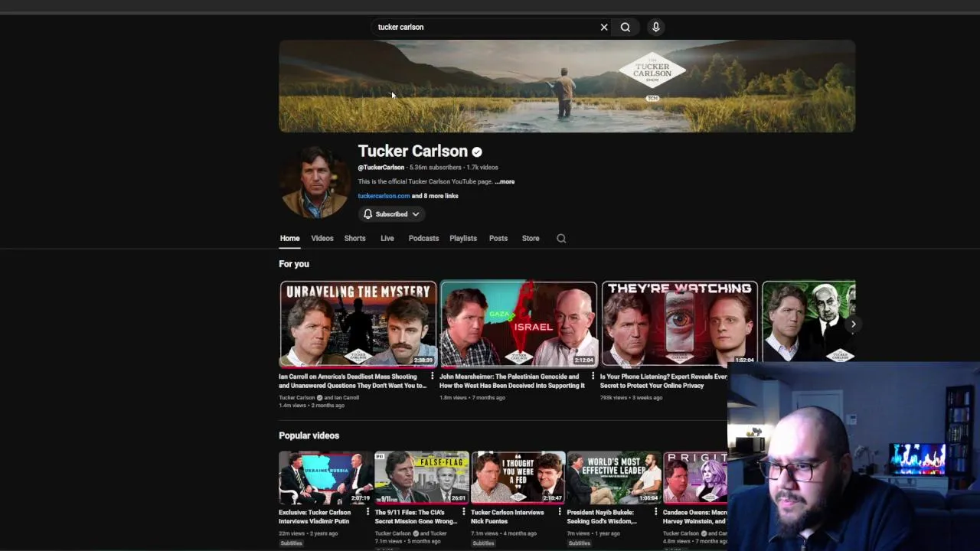Click the 'Tucker Carlson' channel name heading

(413, 152)
